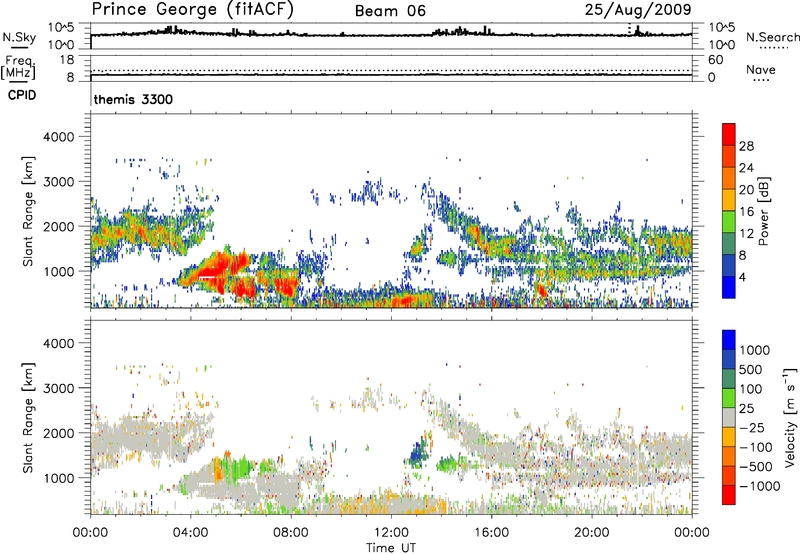Image resolution: width=800 pixels, height=554 pixels.
Task: Click the '16' tick on power scale
Action: pyautogui.click(x=746, y=212)
